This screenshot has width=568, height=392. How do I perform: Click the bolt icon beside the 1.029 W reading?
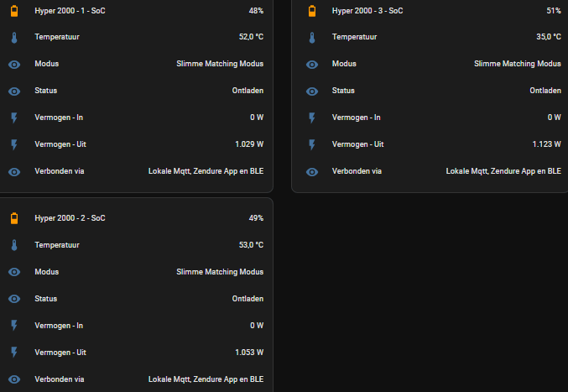point(14,144)
